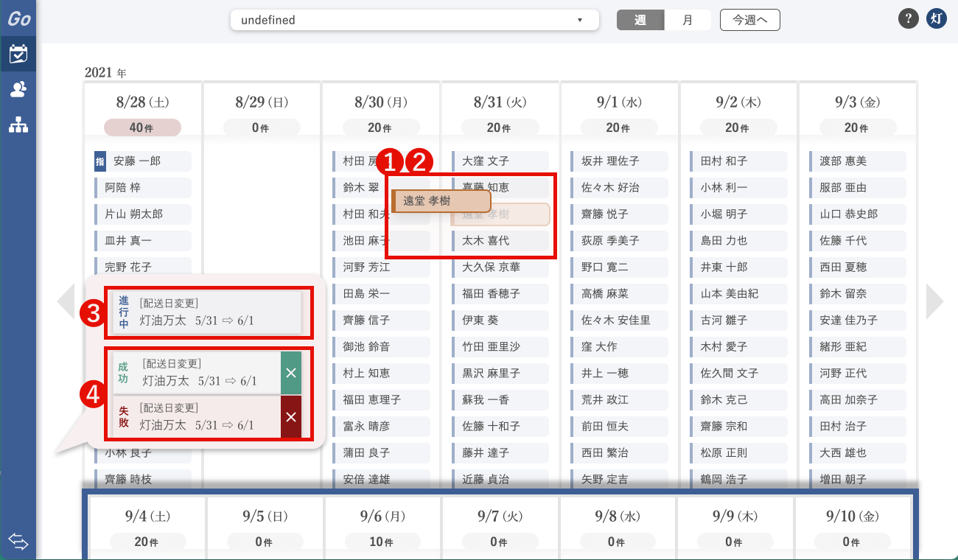Select 片山 朔太郎 entry
958x560 pixels.
[x=142, y=214]
